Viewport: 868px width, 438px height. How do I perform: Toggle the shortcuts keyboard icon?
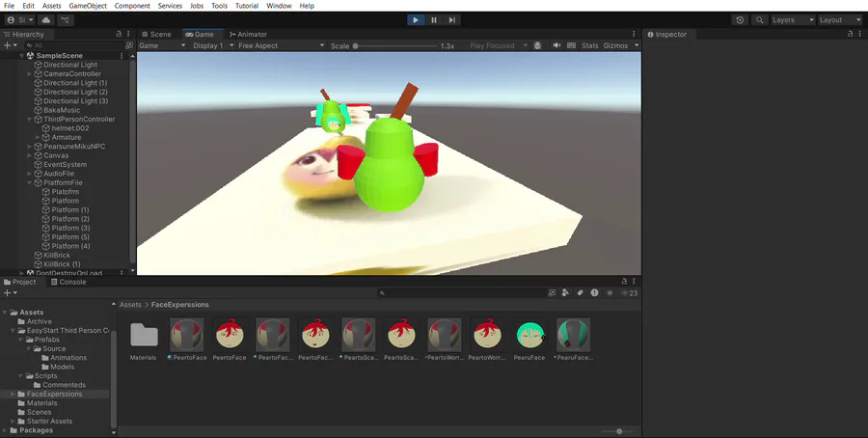(x=571, y=45)
